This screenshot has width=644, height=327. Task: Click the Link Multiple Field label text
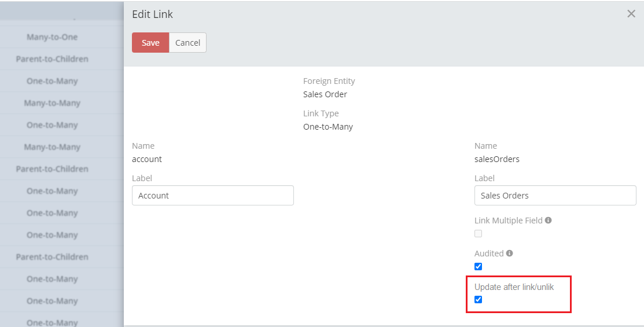[508, 221]
